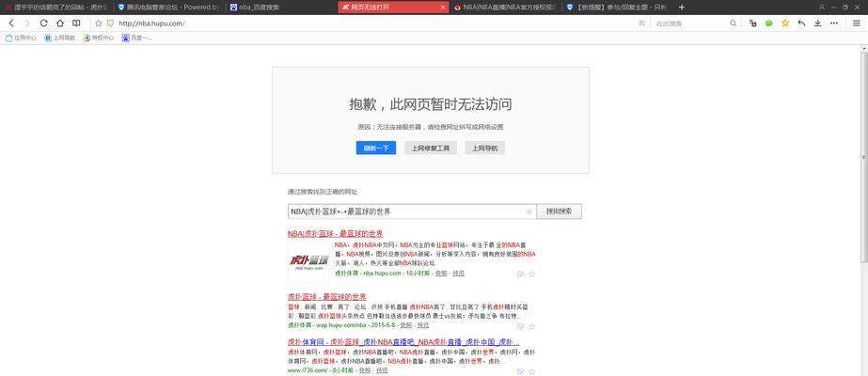Focus the toolbar 在此搜索 search box
This screenshot has height=376, width=868.
(689, 23)
